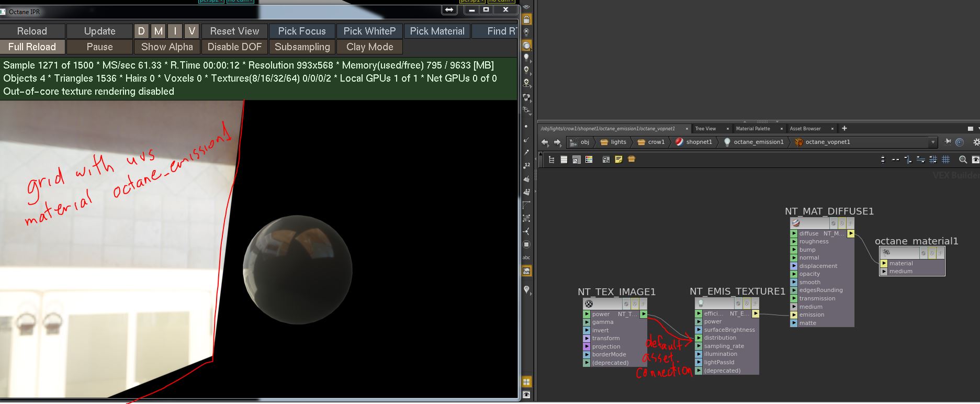Click the rendered sphere in Octane IPR
Screen dimensions: 980x404
[x=297, y=270]
